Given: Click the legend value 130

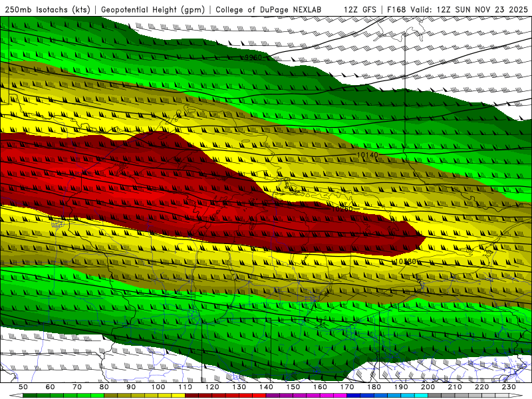Looking at the screenshot, I should pos(239,387).
